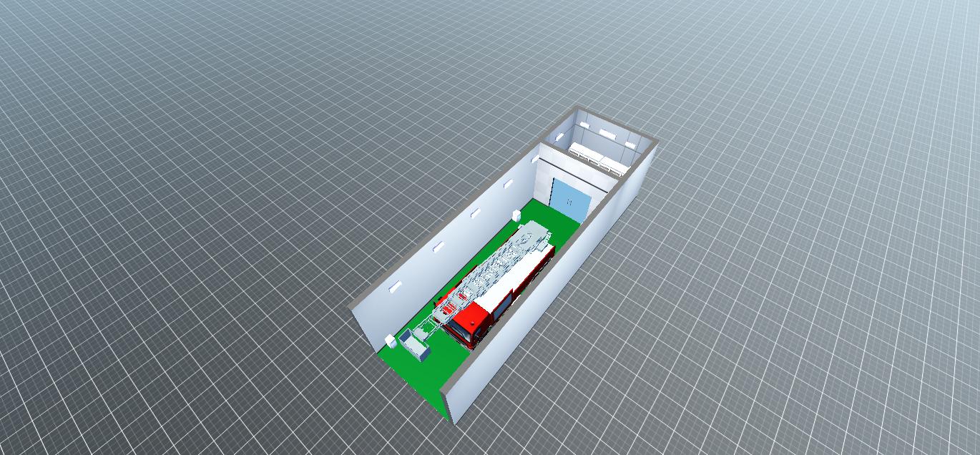Click the center ceiling light in the back room

pos(607,134)
